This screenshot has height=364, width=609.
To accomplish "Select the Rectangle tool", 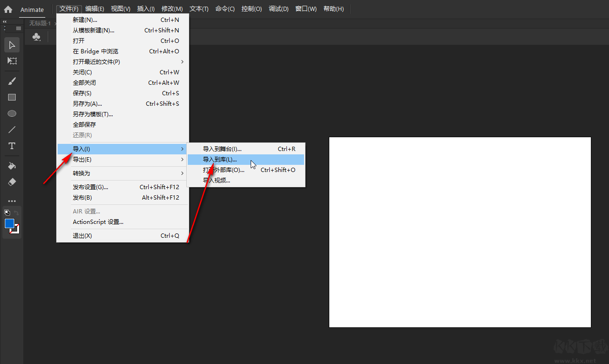I will click(11, 97).
